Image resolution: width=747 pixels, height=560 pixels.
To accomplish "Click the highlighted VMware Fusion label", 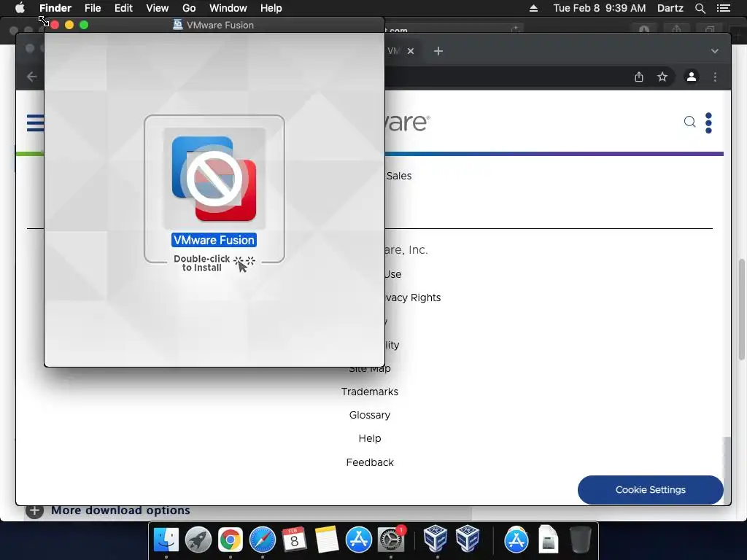I will coord(214,240).
